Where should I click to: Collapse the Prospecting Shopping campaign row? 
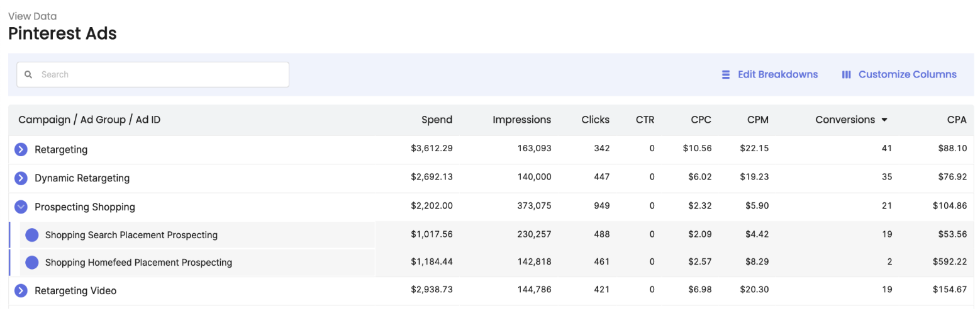point(21,207)
